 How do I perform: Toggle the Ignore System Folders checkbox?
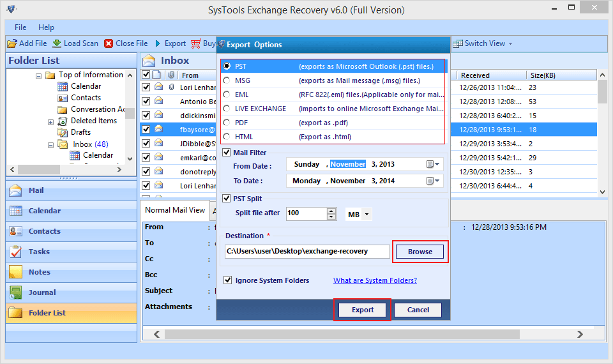(x=227, y=280)
